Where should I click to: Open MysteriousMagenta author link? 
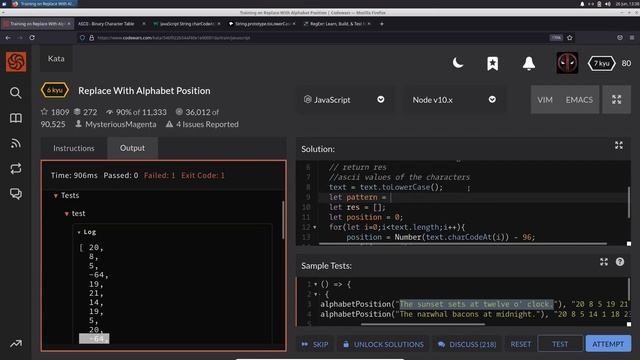[x=120, y=124]
